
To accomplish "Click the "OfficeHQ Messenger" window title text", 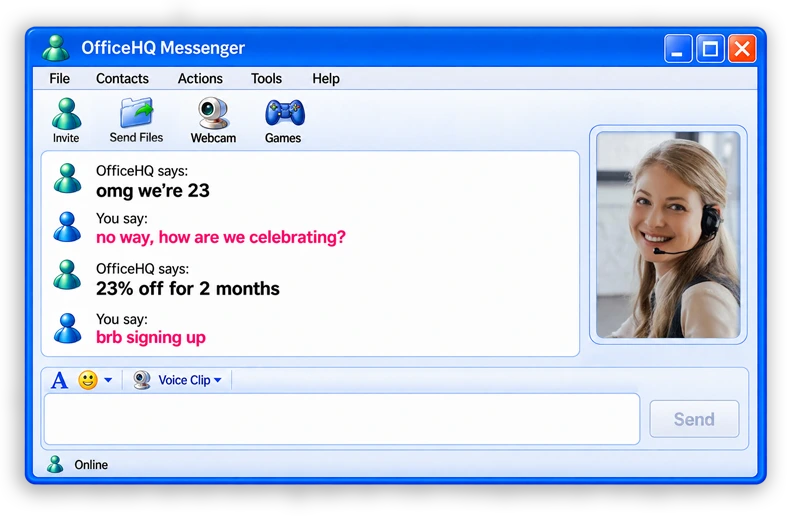I will [163, 48].
